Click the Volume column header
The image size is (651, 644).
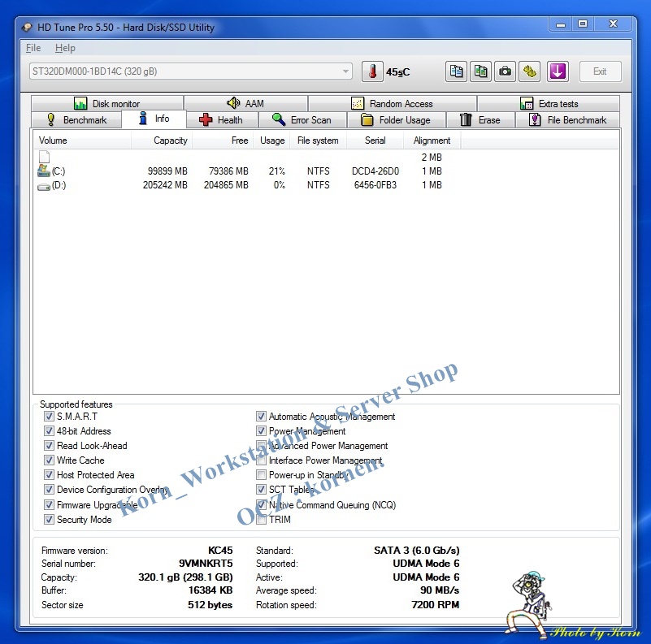pyautogui.click(x=83, y=140)
